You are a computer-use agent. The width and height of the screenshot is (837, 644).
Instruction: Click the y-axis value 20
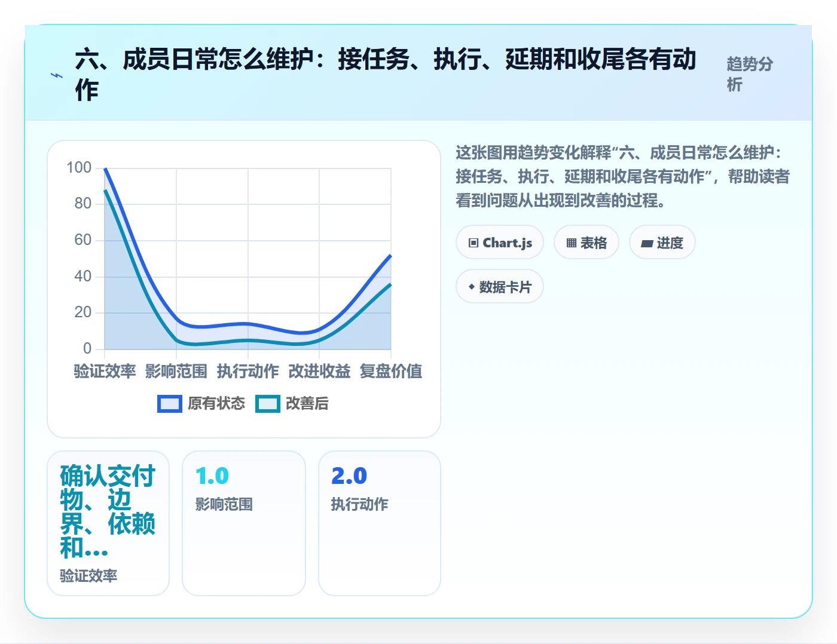83,312
